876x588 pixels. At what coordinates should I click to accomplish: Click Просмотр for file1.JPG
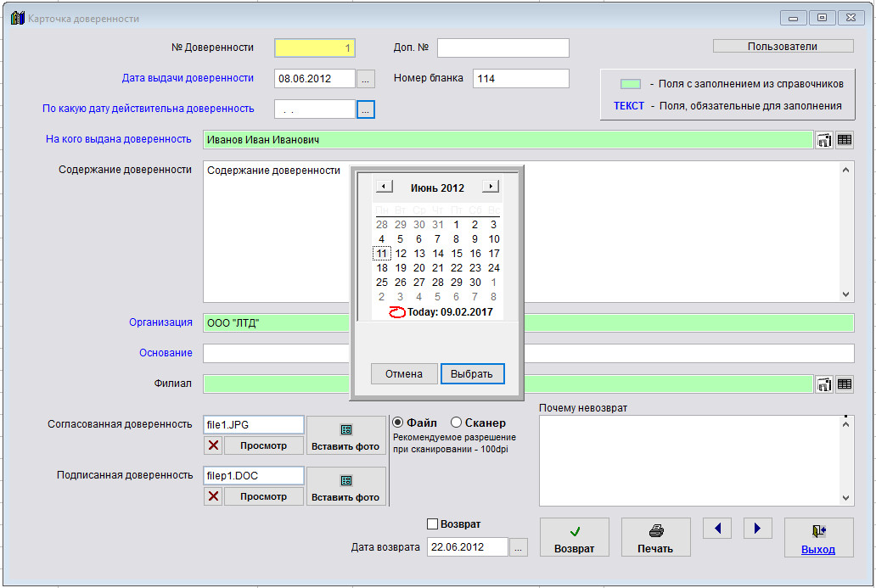264,445
